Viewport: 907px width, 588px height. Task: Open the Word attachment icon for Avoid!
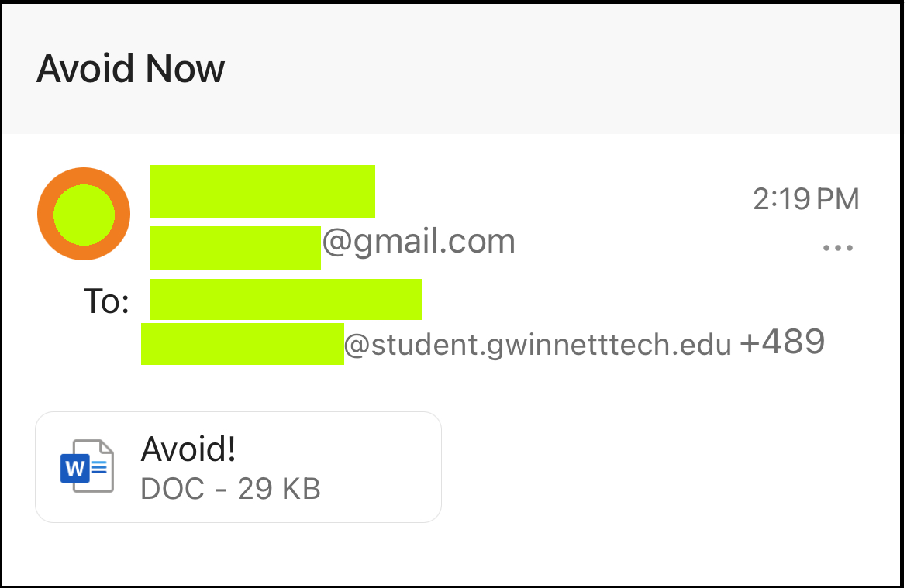[x=88, y=466]
